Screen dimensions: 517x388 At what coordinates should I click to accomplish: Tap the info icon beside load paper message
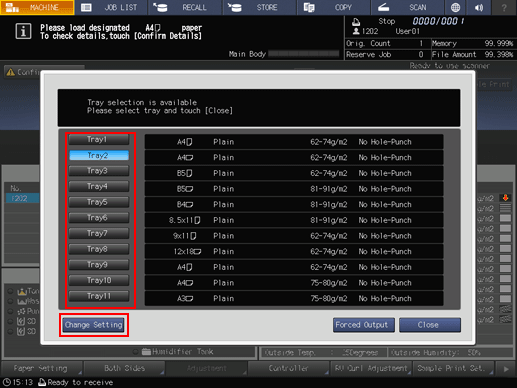pyautogui.click(x=23, y=32)
